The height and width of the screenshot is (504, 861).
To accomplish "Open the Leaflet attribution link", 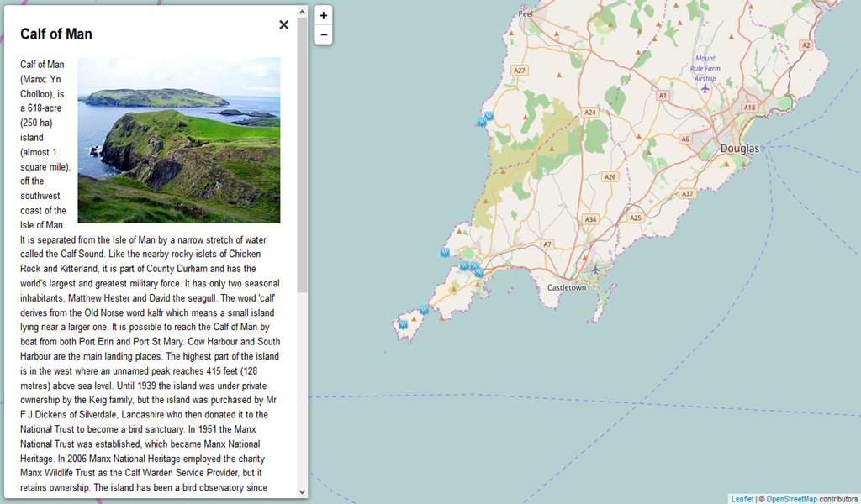I will point(741,498).
